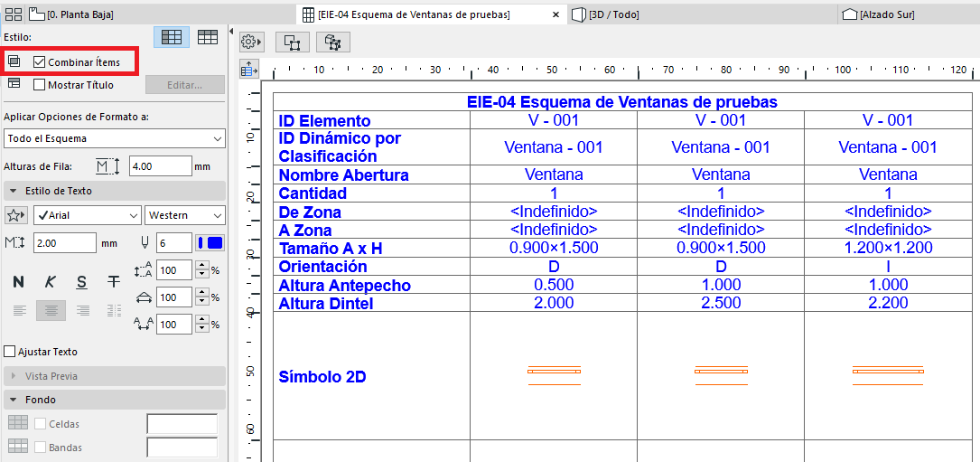Toggle strikethrough text formatting
This screenshot has width=980, height=462.
point(113,282)
